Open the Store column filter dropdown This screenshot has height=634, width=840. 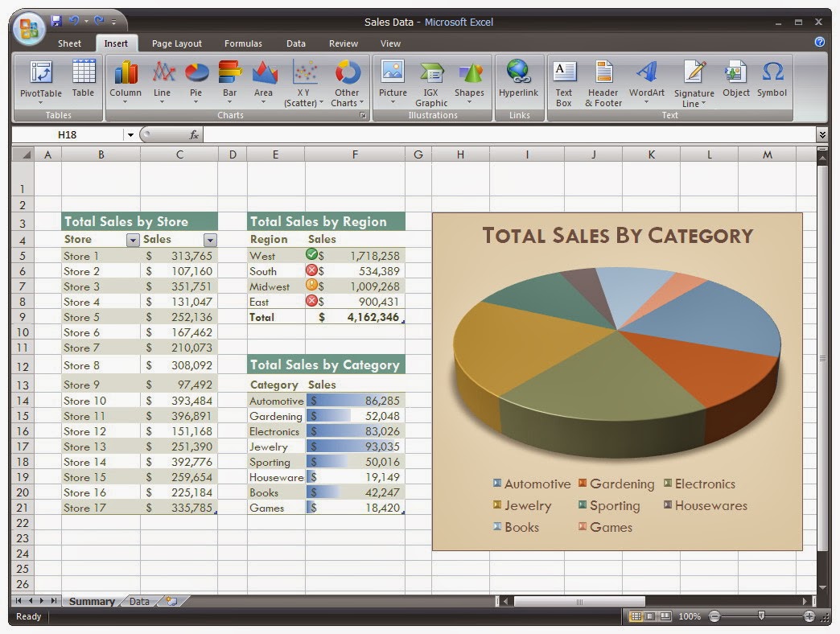[133, 240]
